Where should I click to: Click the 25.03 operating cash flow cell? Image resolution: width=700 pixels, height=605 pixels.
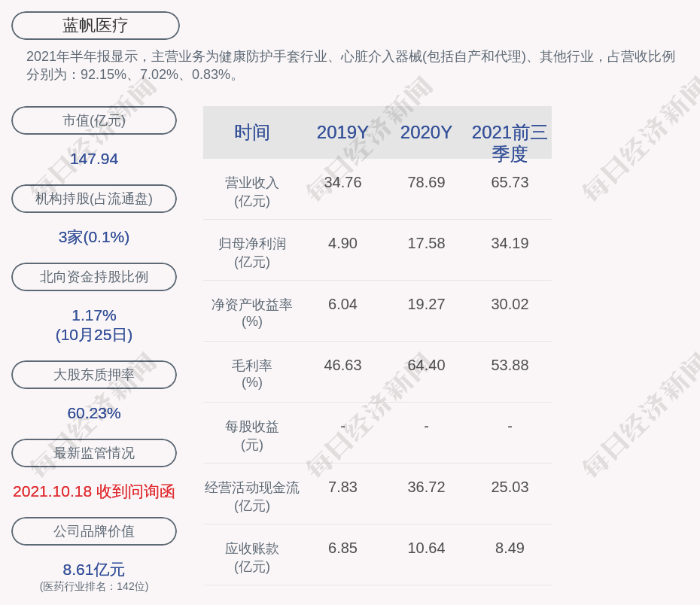click(x=510, y=487)
